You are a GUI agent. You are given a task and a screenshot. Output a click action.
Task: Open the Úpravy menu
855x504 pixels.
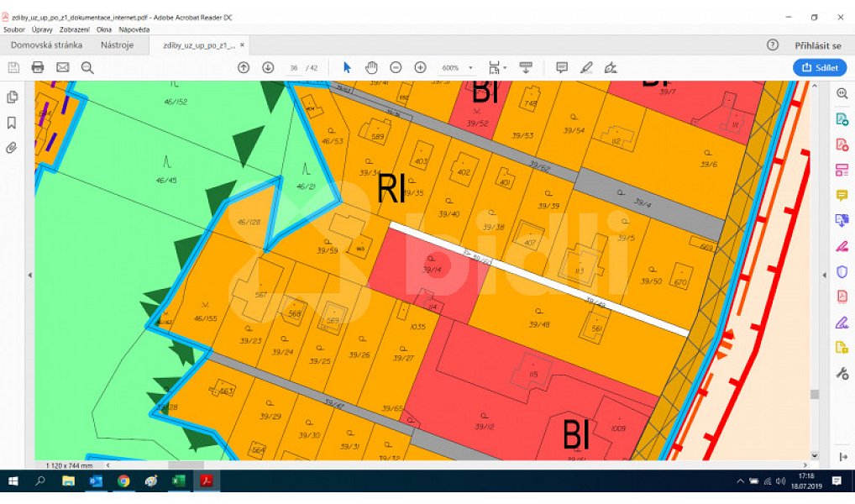[x=42, y=30]
